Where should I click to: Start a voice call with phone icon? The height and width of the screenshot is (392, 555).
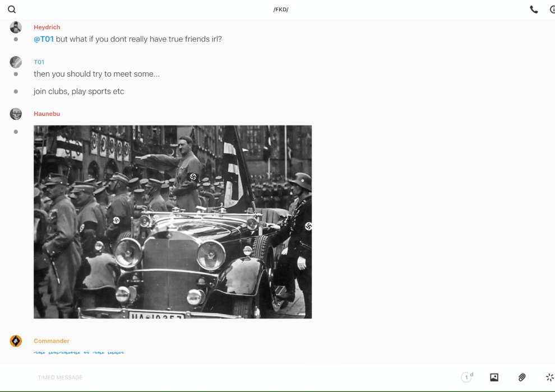click(x=534, y=10)
